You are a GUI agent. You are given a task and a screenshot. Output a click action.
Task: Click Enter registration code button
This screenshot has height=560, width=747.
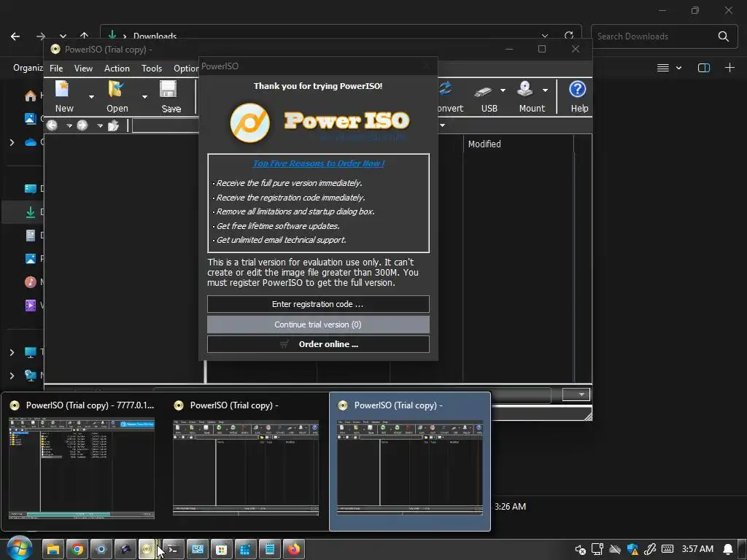pyautogui.click(x=318, y=304)
